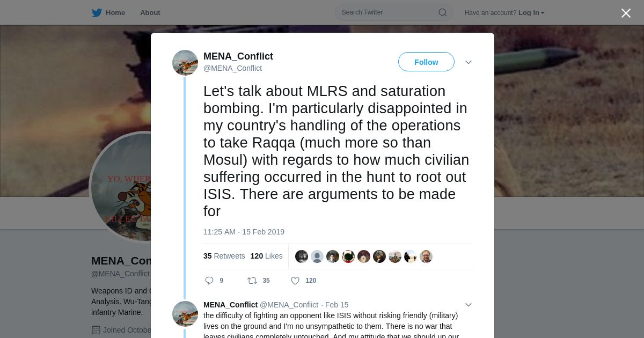Like the tweet with heart icon
Screen dimensions: 644x338
click(295, 281)
